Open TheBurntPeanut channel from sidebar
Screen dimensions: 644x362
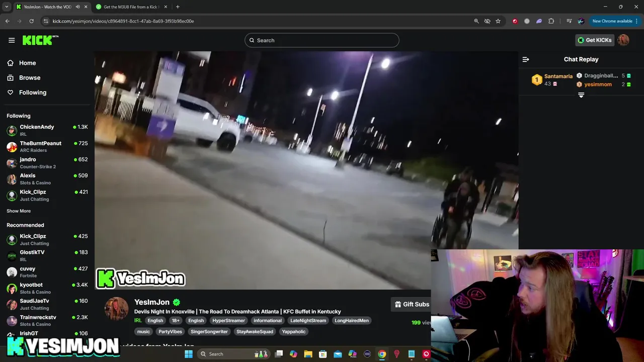(x=47, y=146)
